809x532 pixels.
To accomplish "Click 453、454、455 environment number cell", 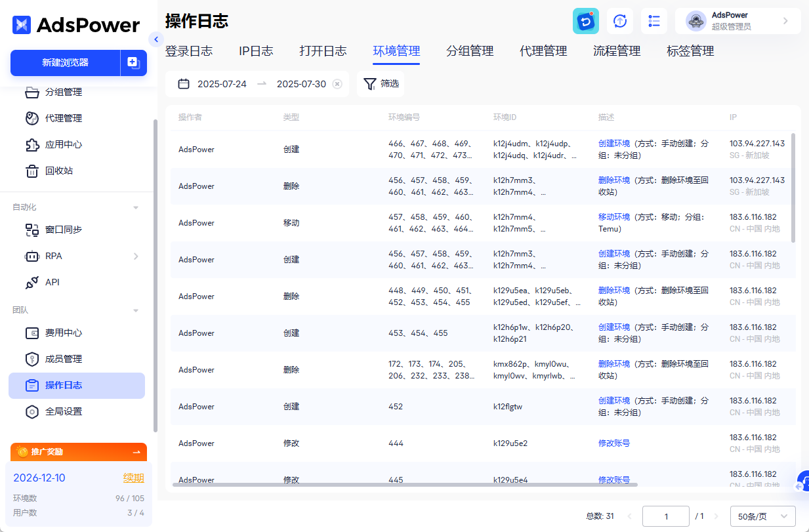I will pyautogui.click(x=418, y=333).
